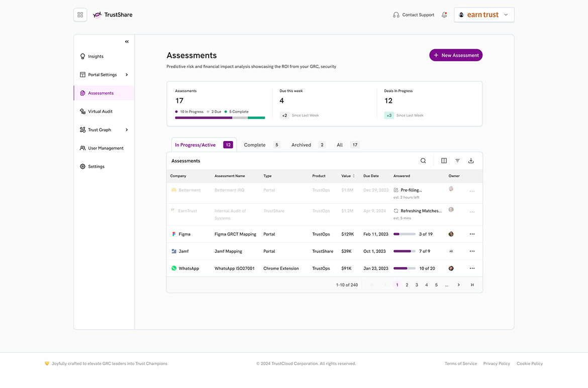Click the Assessments summary status bar

pos(220,118)
